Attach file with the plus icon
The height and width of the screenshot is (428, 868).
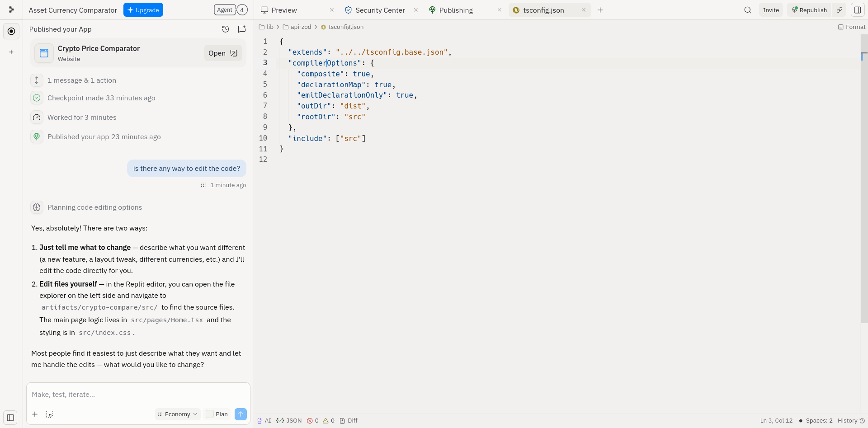pos(35,414)
